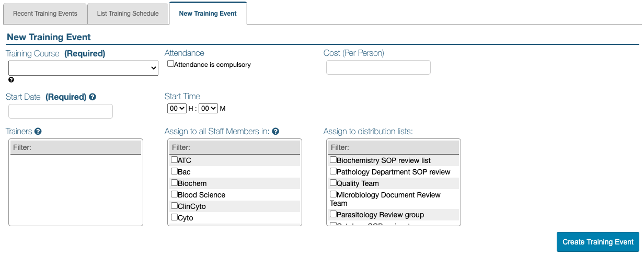Viewport: 644px width, 257px height.
Task: Focus the Cost (Per Person) field
Action: (x=378, y=67)
